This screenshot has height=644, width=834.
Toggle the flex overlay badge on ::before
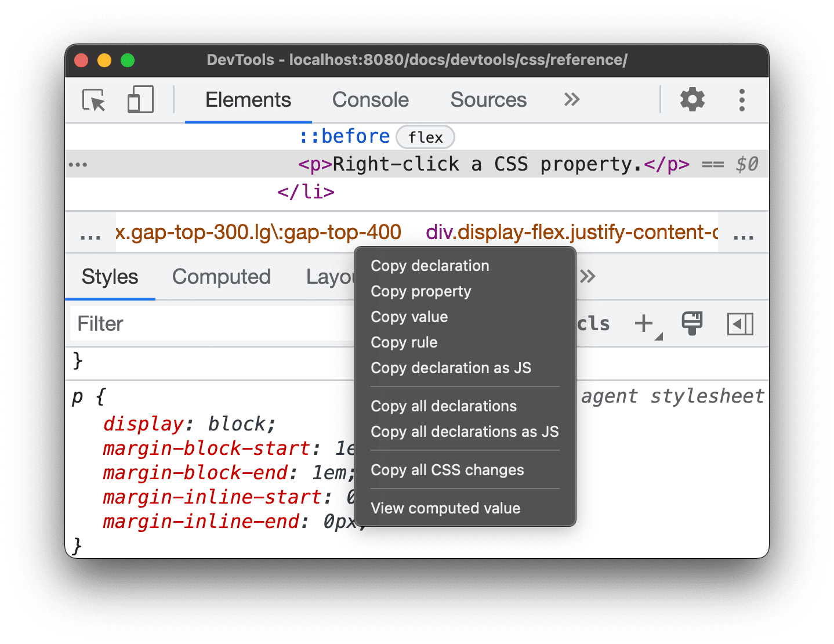point(425,136)
